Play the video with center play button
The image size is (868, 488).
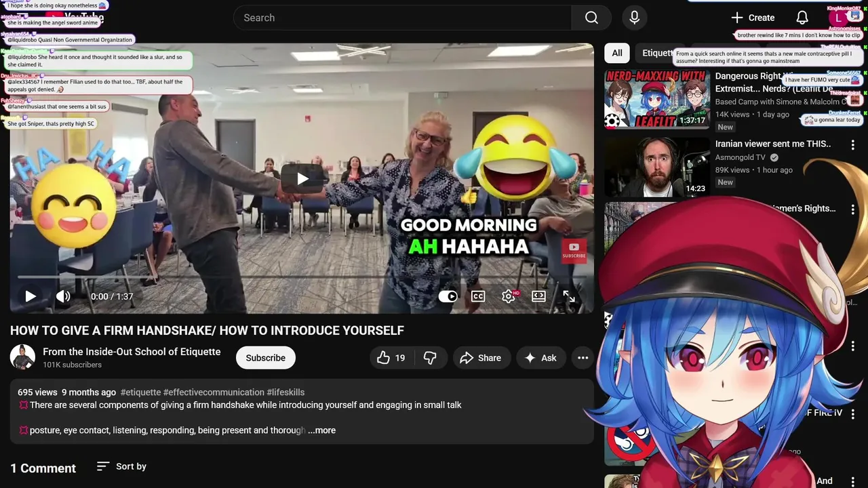click(302, 178)
